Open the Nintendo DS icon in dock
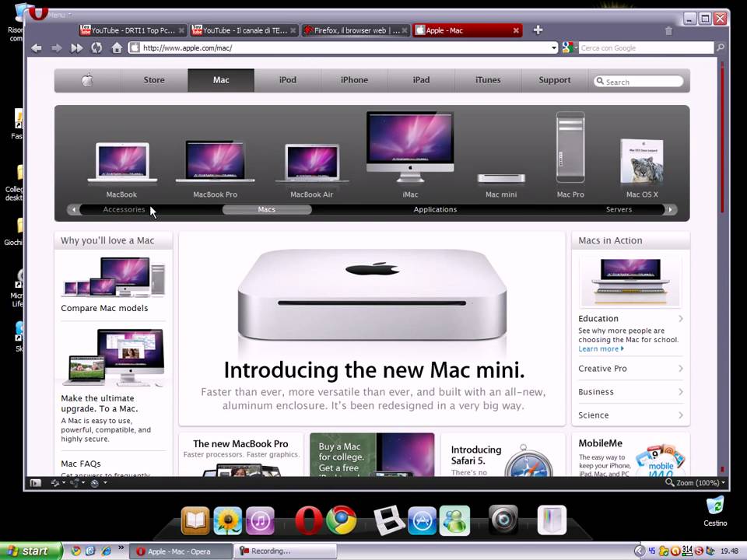This screenshot has width=747, height=560. (x=388, y=520)
